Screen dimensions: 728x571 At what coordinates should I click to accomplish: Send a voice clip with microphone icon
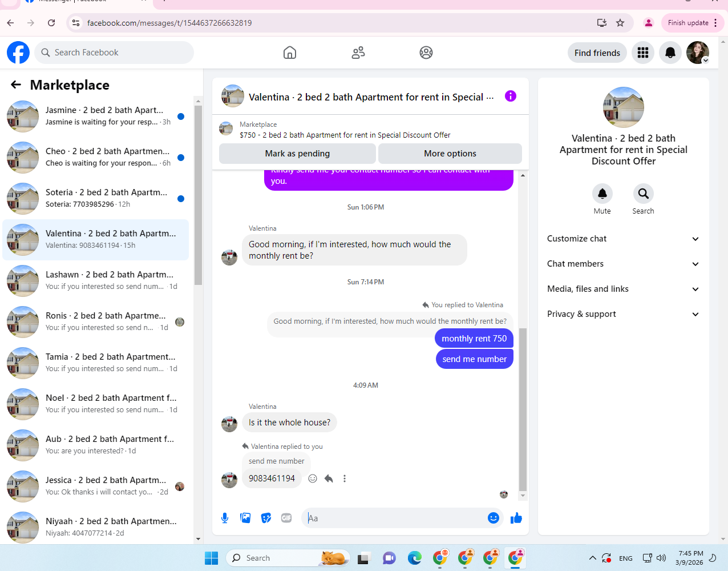point(225,518)
